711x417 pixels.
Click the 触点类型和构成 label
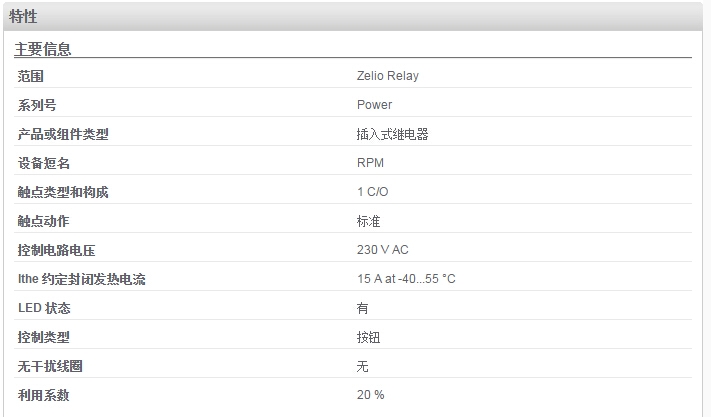63,192
